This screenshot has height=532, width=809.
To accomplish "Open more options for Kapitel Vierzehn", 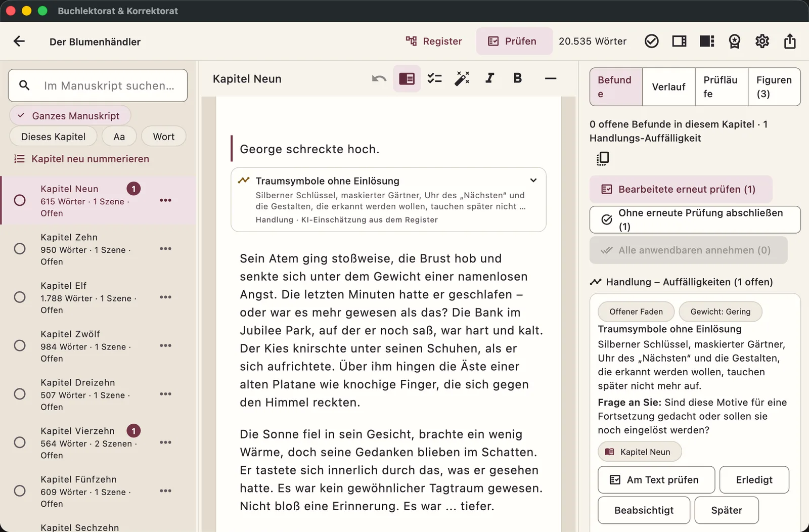I will 165,442.
